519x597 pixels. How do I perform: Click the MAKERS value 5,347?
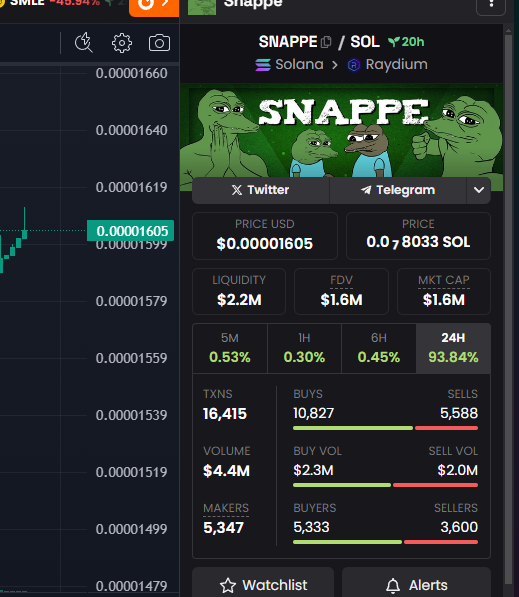coord(223,528)
